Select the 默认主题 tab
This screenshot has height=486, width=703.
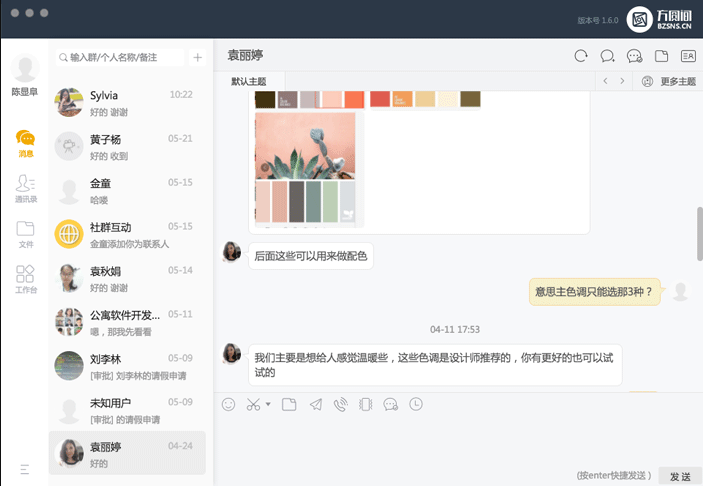point(249,81)
